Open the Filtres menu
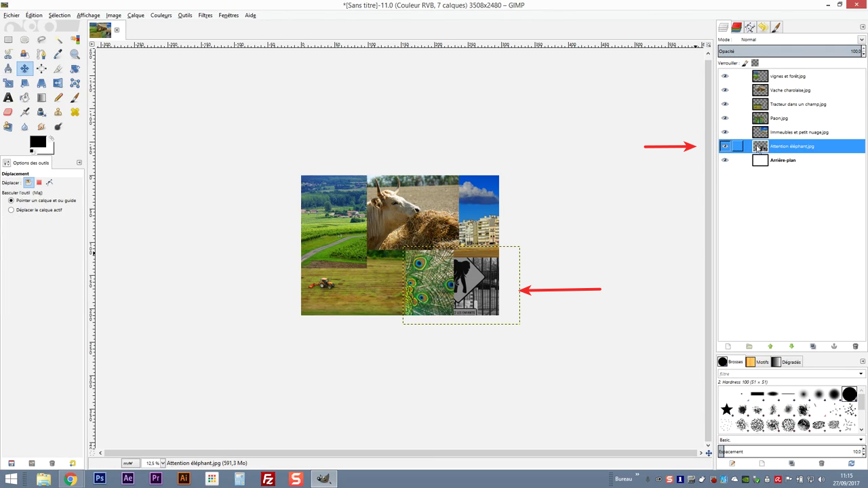 205,15
